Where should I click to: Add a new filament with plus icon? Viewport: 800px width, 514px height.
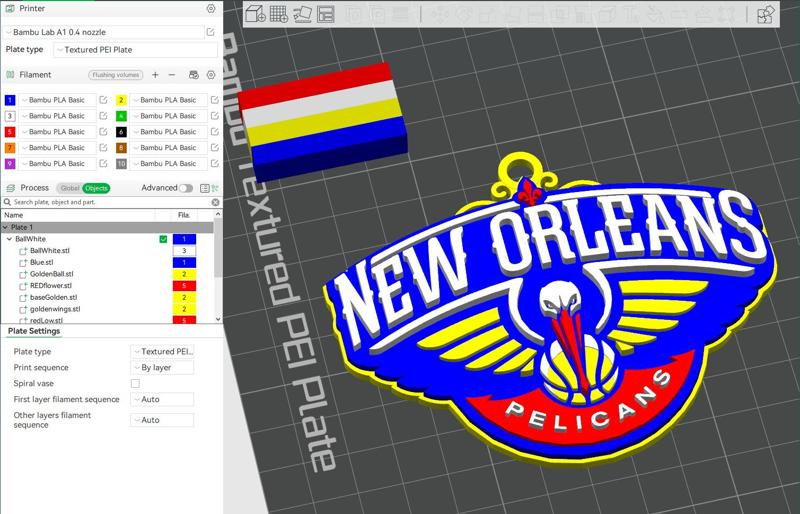pos(155,75)
